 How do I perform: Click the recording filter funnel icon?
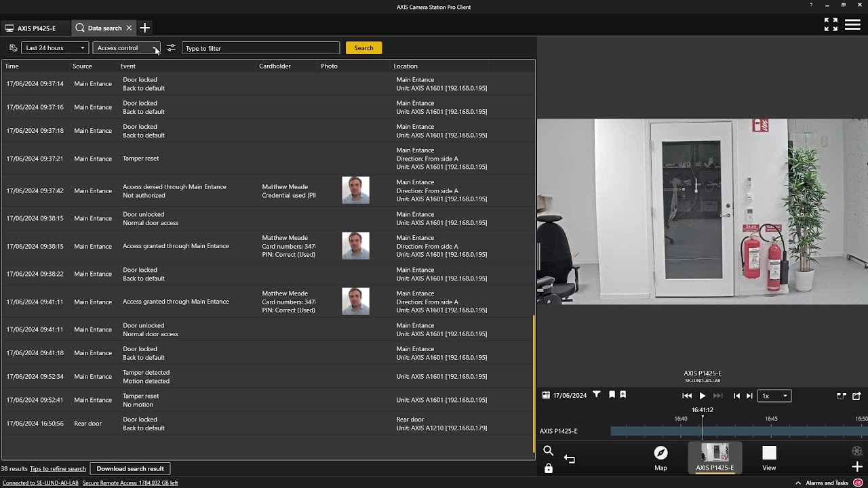[597, 395]
